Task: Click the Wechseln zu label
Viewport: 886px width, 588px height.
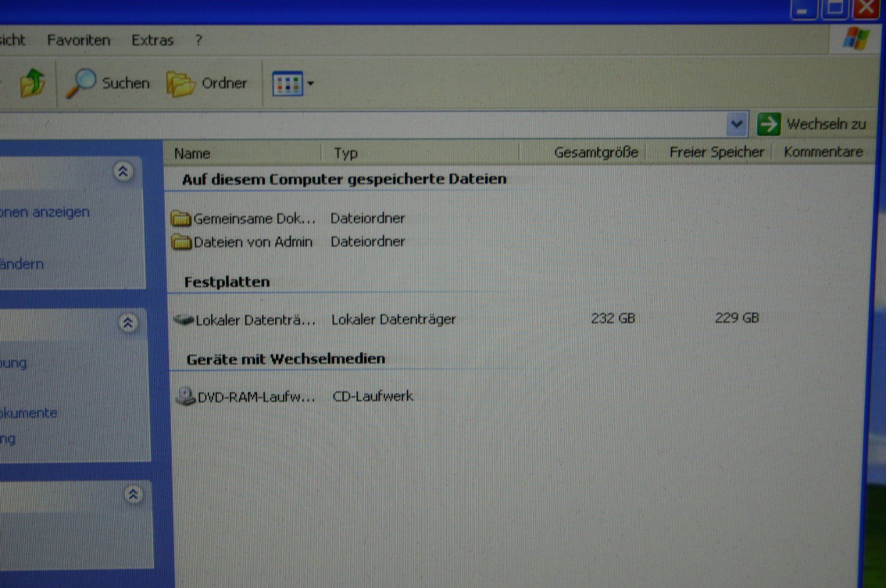Action: tap(826, 124)
